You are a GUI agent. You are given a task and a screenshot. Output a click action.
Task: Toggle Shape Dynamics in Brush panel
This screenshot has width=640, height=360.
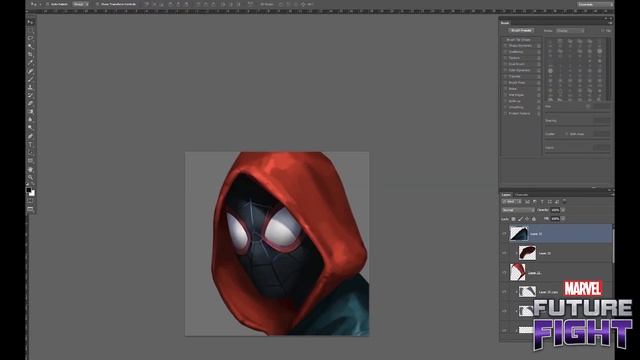[x=505, y=46]
